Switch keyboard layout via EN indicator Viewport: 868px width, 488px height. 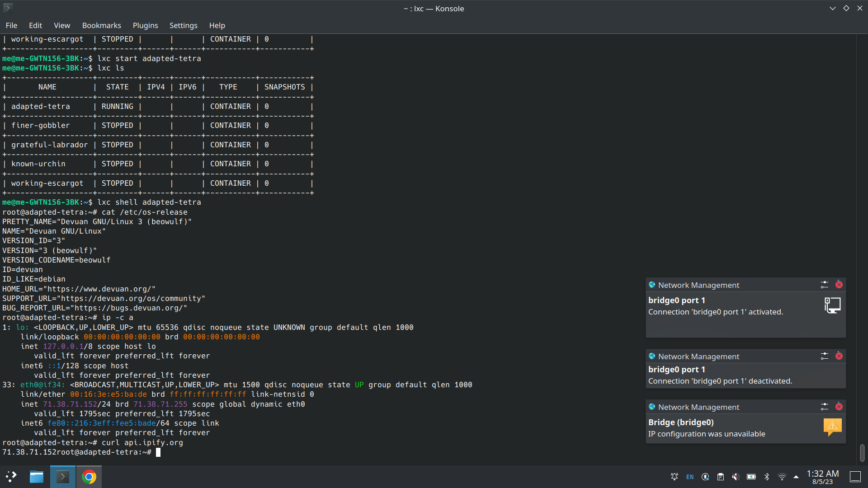pyautogui.click(x=690, y=477)
